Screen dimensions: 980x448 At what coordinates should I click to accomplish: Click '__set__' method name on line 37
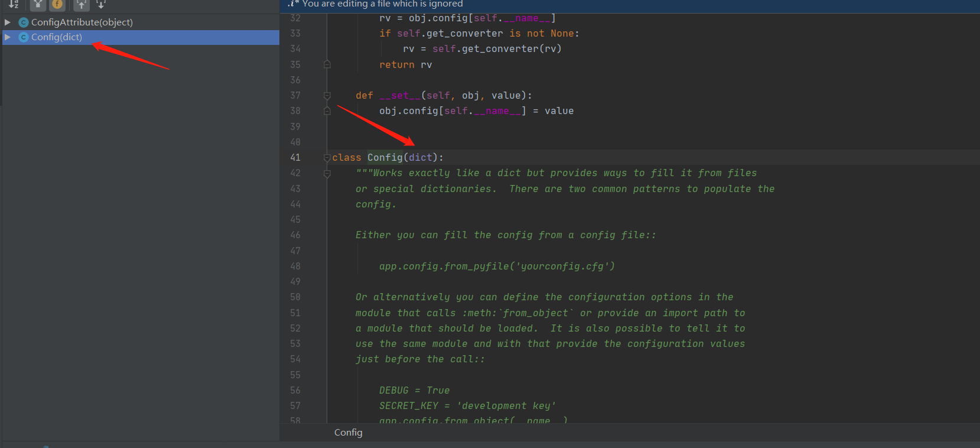tap(400, 95)
